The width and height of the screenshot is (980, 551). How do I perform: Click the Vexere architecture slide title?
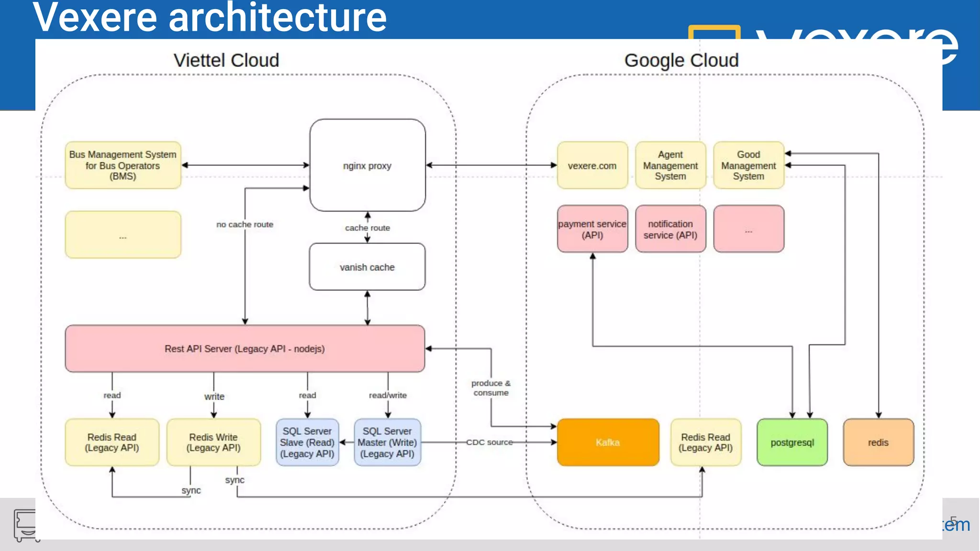[210, 17]
